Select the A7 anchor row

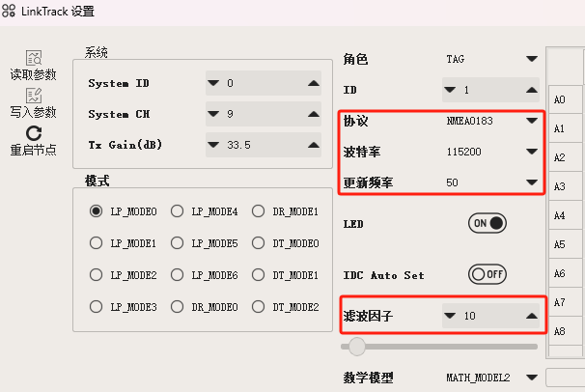pyautogui.click(x=566, y=302)
